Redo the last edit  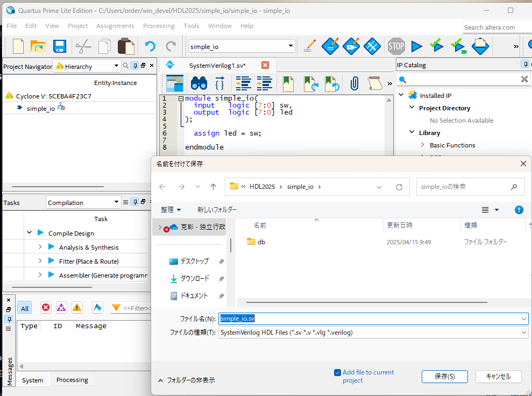171,46
